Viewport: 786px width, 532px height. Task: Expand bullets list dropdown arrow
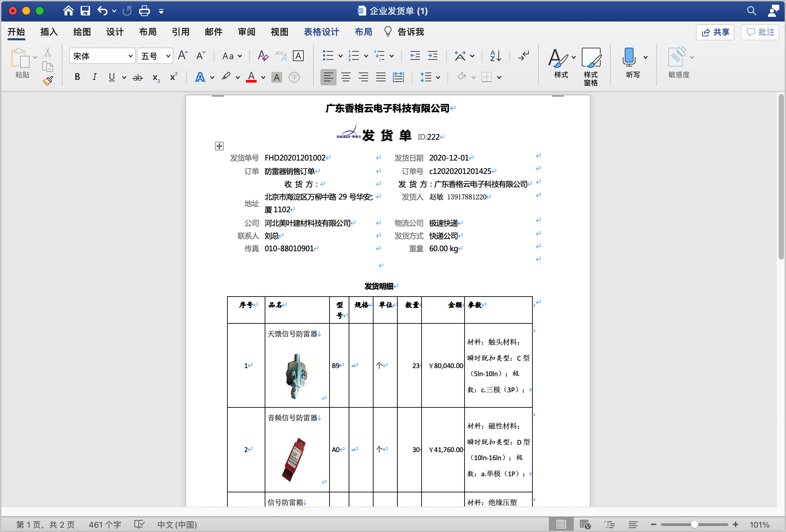tap(340, 56)
